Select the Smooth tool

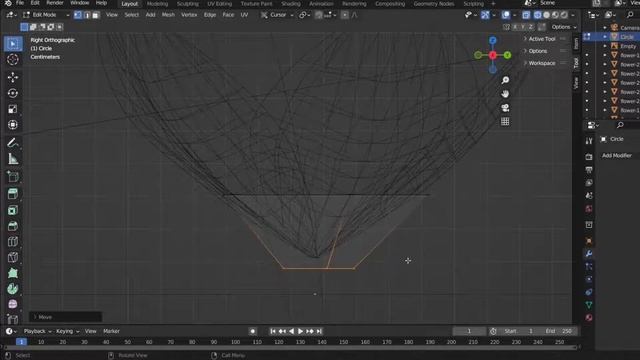[13, 304]
